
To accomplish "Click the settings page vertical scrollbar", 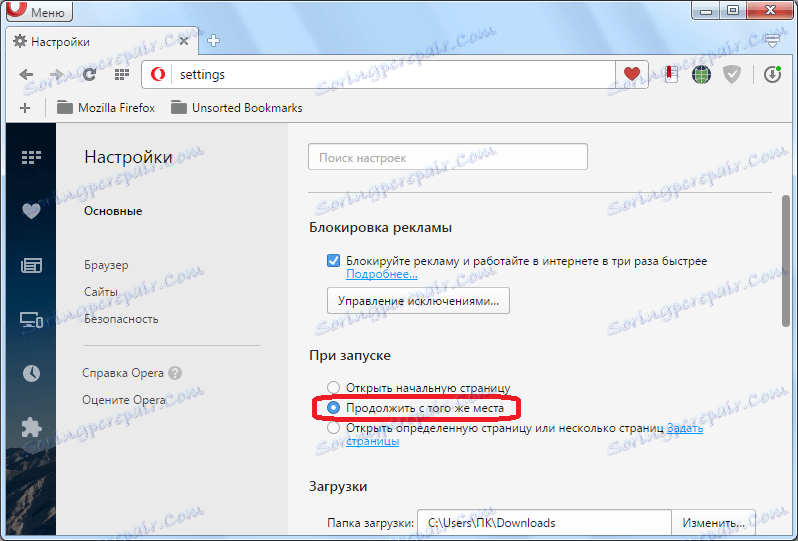I will [x=786, y=261].
